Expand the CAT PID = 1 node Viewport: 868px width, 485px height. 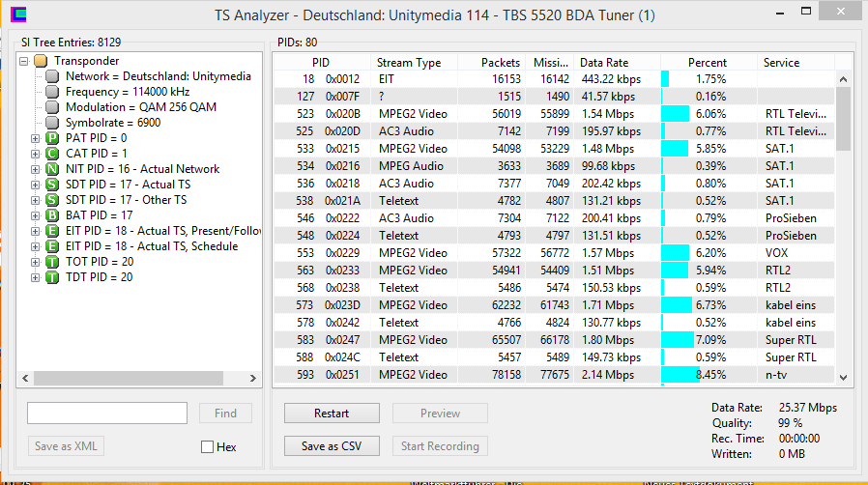[36, 154]
